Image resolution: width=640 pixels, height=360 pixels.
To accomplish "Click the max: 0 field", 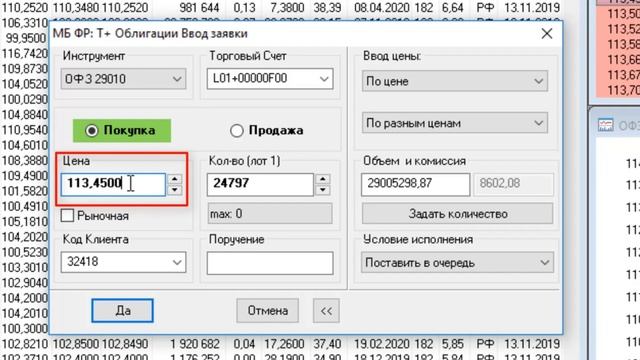I will tap(270, 213).
